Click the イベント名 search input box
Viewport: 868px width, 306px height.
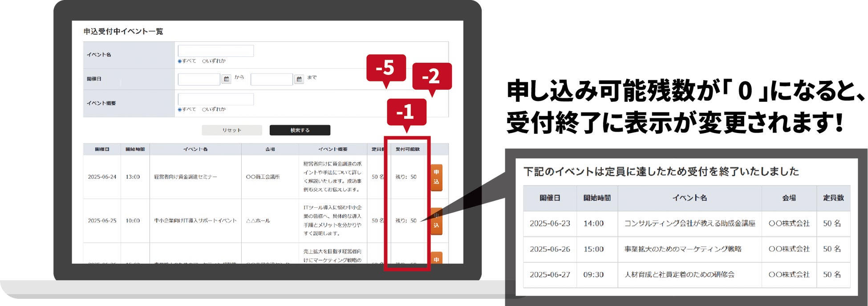[216, 51]
